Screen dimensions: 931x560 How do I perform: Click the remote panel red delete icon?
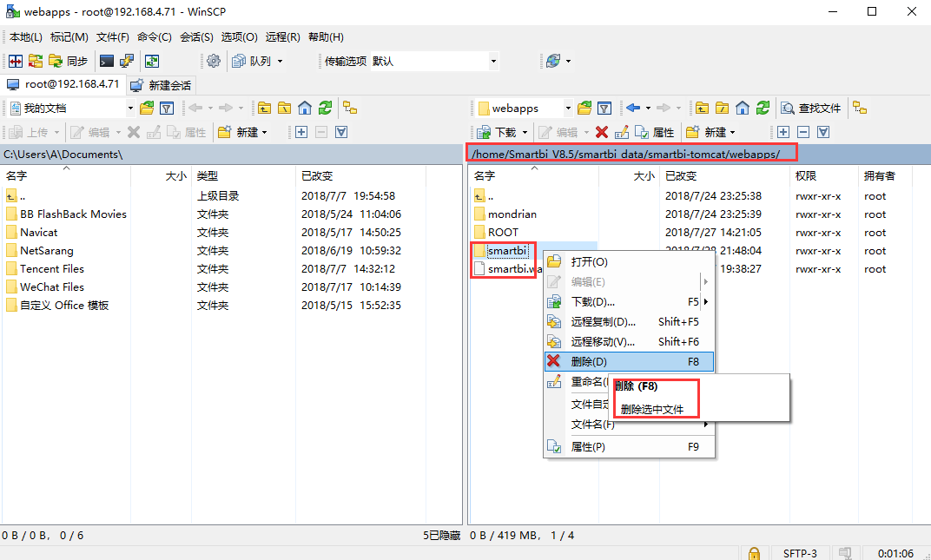(x=602, y=132)
